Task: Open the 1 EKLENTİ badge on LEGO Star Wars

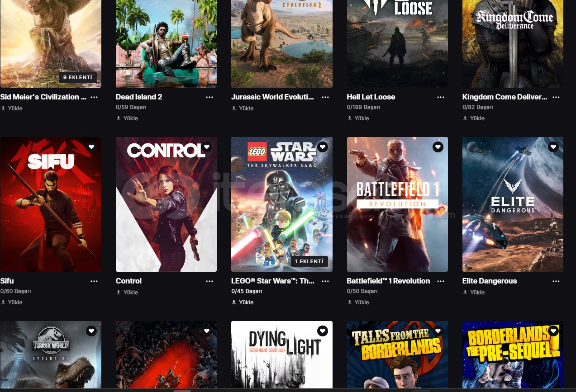Action: tap(309, 261)
